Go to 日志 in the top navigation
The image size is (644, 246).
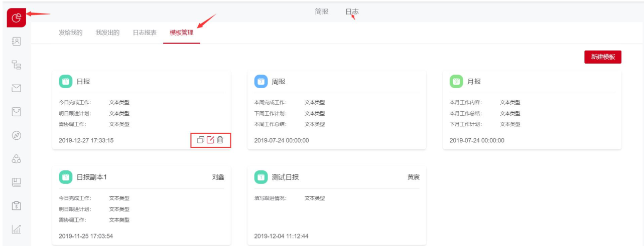tap(352, 12)
